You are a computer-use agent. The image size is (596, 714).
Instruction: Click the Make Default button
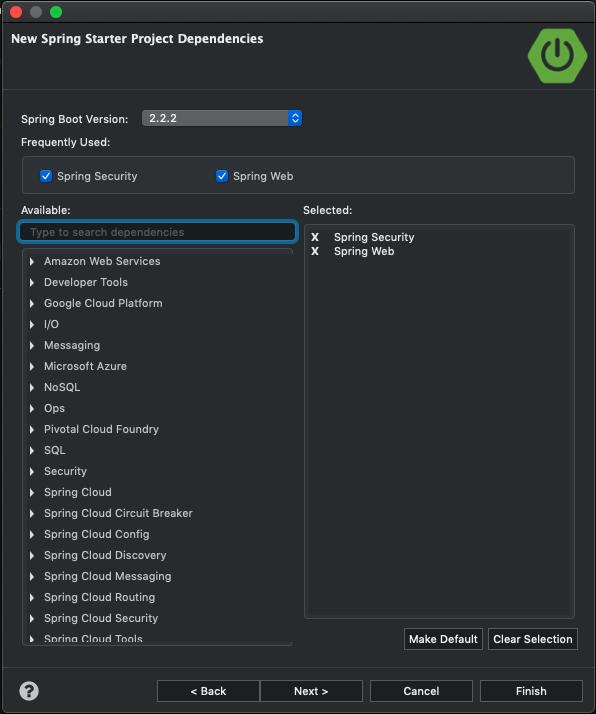click(x=443, y=639)
